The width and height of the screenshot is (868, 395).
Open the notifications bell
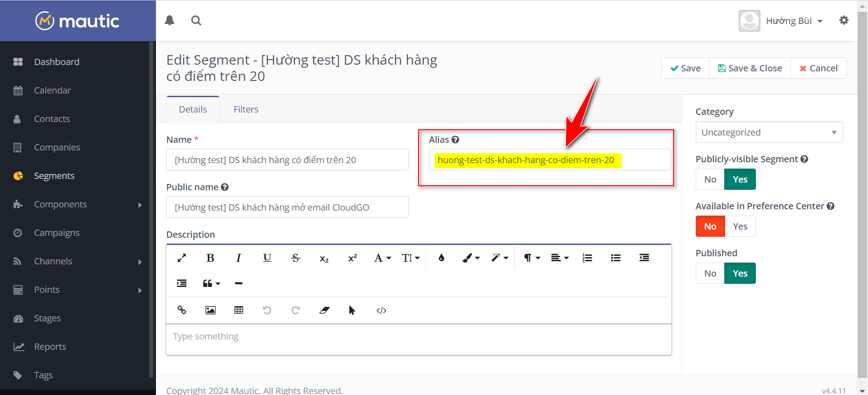coord(170,20)
